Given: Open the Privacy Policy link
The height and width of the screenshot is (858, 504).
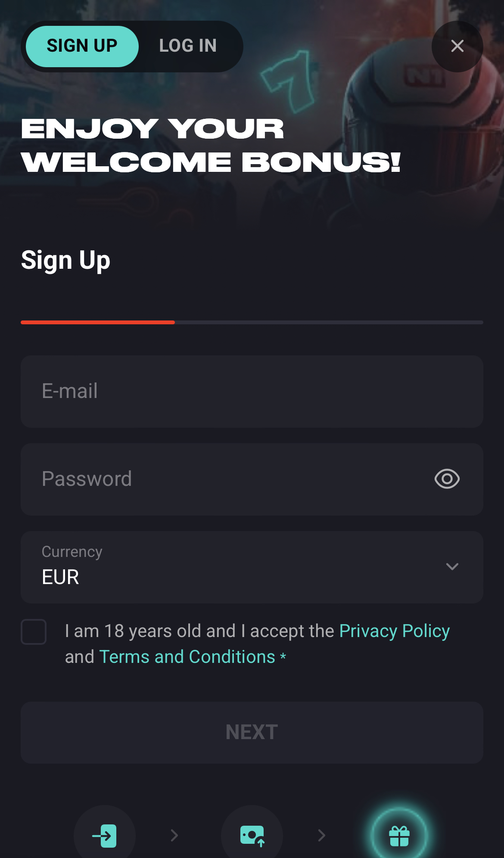Looking at the screenshot, I should click(x=394, y=631).
